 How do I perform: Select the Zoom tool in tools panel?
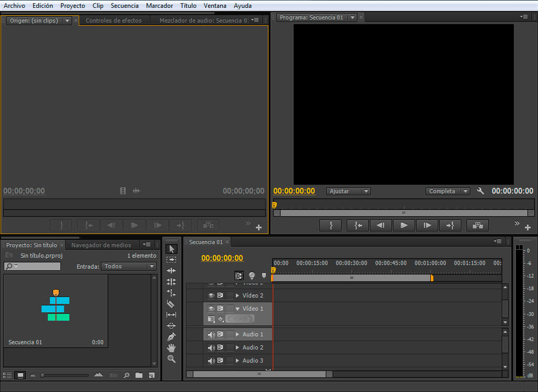click(x=172, y=359)
